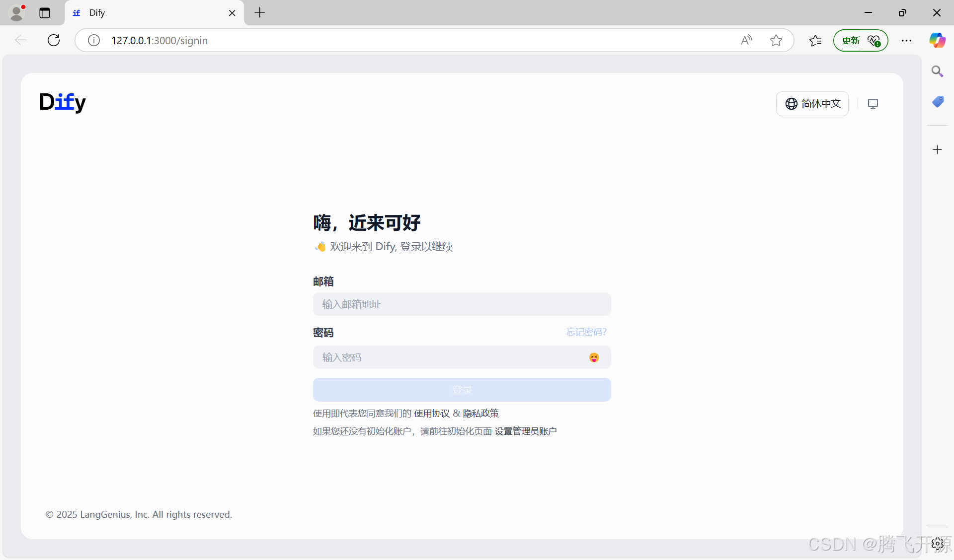Open the 简体中文 language selector
Screen dimensions: 954x560
pyautogui.click(x=812, y=104)
